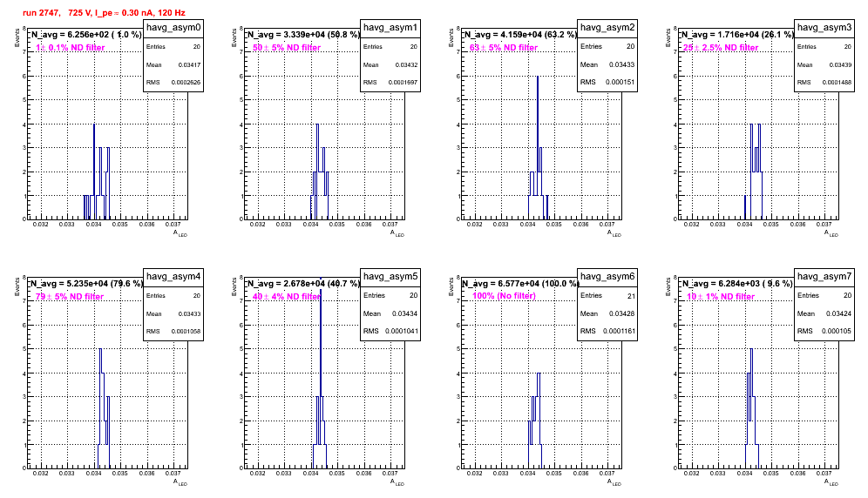The image size is (868, 498).
Task: Click the 100% (No filter) label
Action: point(505,296)
